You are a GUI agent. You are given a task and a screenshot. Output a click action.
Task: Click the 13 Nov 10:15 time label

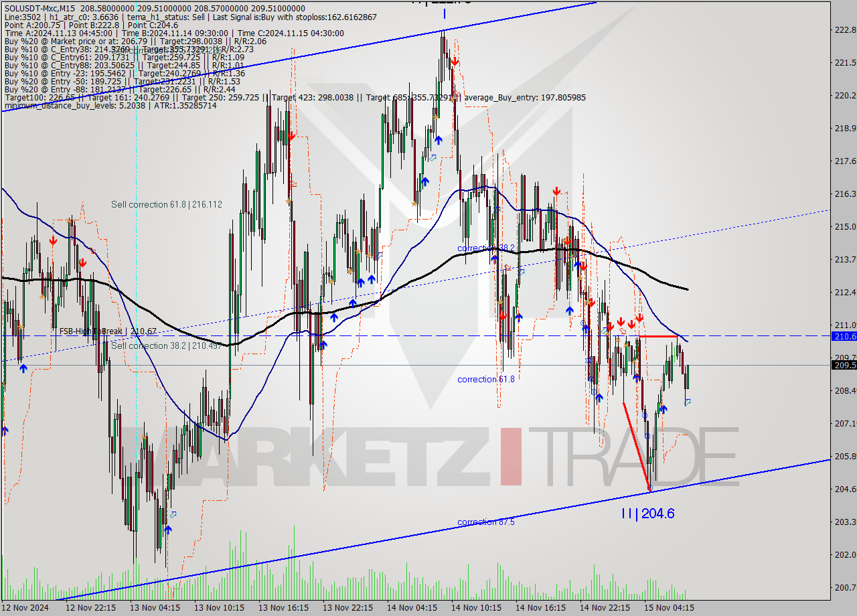(219, 608)
